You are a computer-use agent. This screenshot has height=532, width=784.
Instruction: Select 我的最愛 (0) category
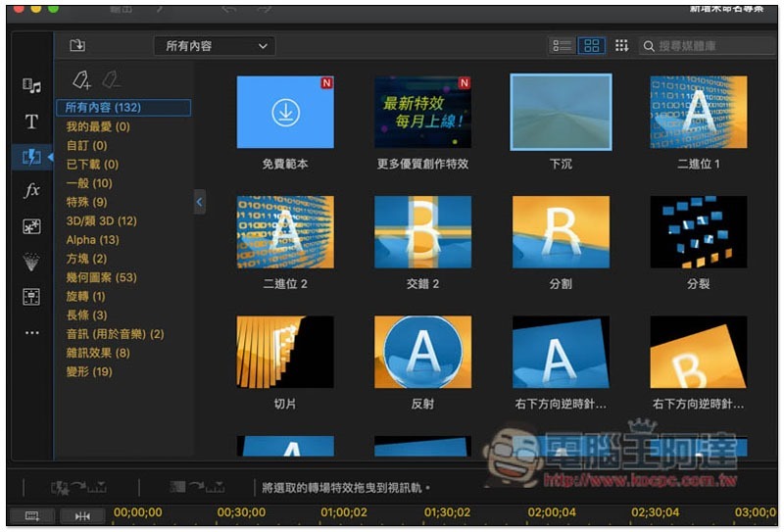coord(98,126)
